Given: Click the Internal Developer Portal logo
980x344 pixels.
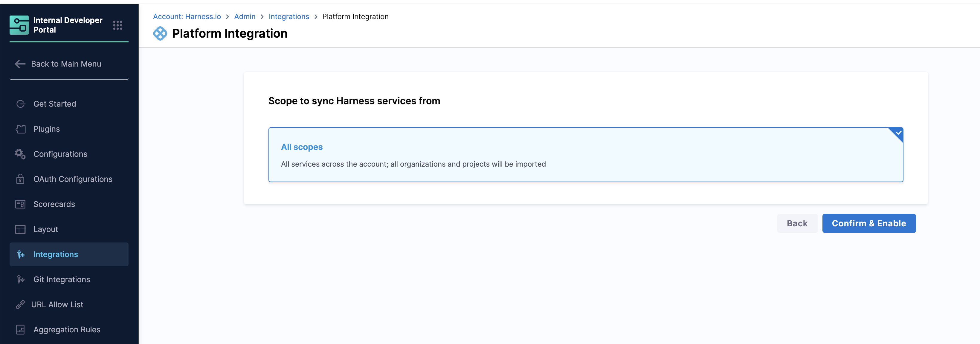Looking at the screenshot, I should pyautogui.click(x=19, y=25).
